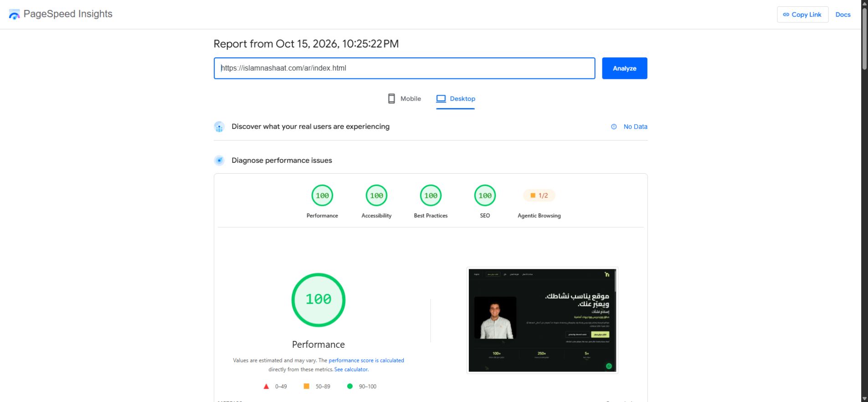868x402 pixels.
Task: Click the blue Analyze button
Action: (624, 68)
